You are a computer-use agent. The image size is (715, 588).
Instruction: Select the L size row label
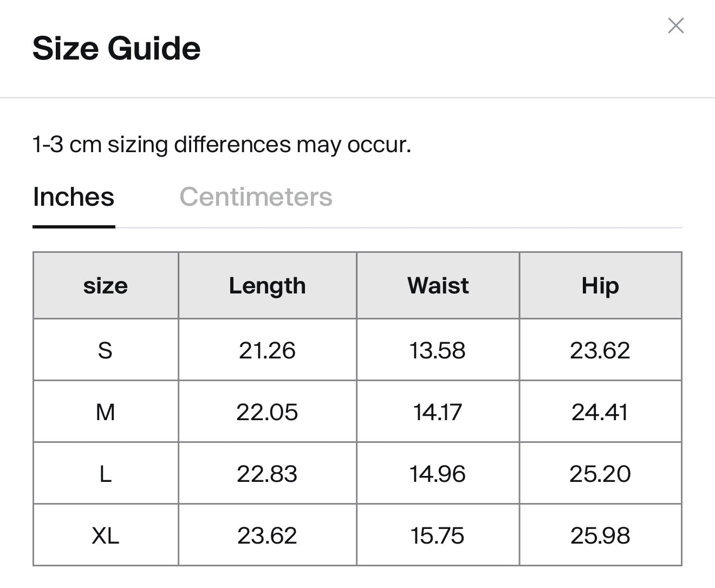[x=105, y=474]
